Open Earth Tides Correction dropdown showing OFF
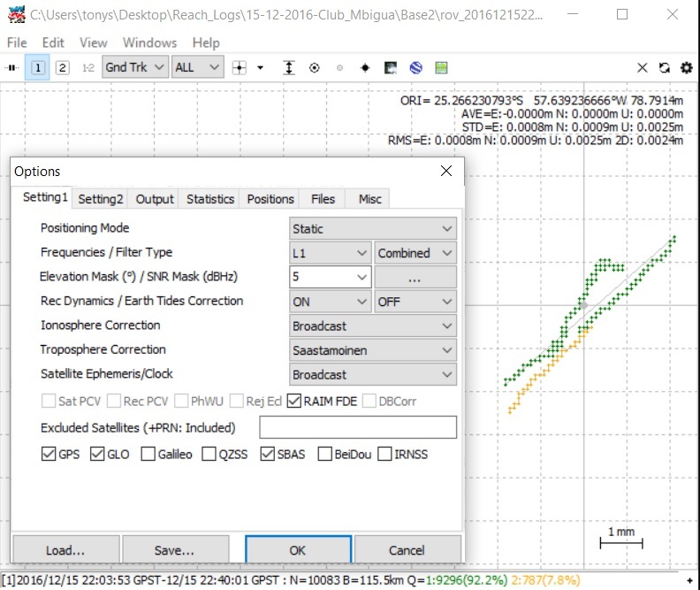This screenshot has width=700, height=590. (x=415, y=302)
